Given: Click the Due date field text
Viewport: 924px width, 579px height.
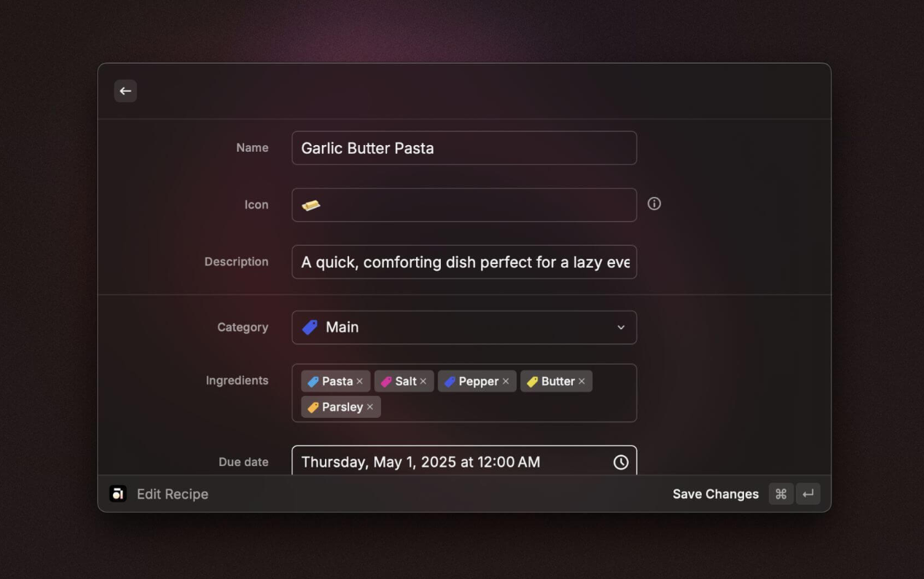Looking at the screenshot, I should coord(420,462).
